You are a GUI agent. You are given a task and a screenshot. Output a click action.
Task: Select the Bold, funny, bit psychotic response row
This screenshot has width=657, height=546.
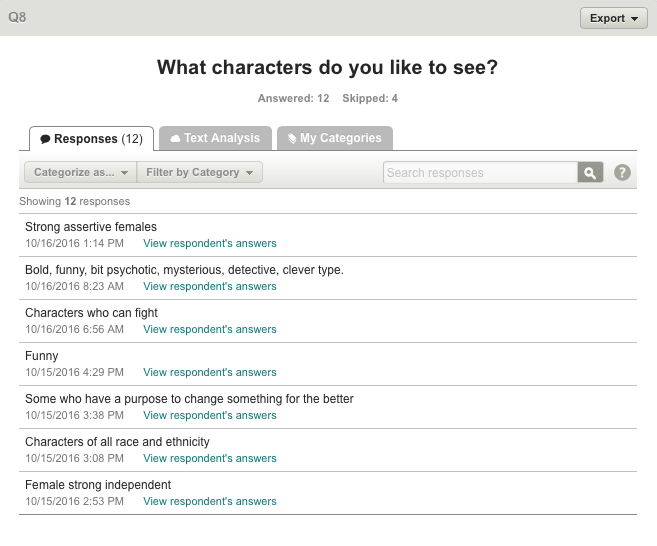point(328,278)
